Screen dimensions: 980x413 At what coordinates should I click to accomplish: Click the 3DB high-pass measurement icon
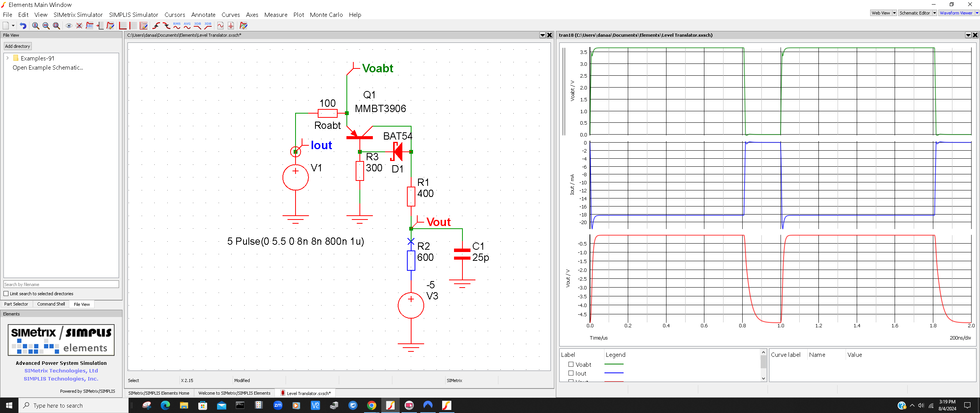coord(208,26)
